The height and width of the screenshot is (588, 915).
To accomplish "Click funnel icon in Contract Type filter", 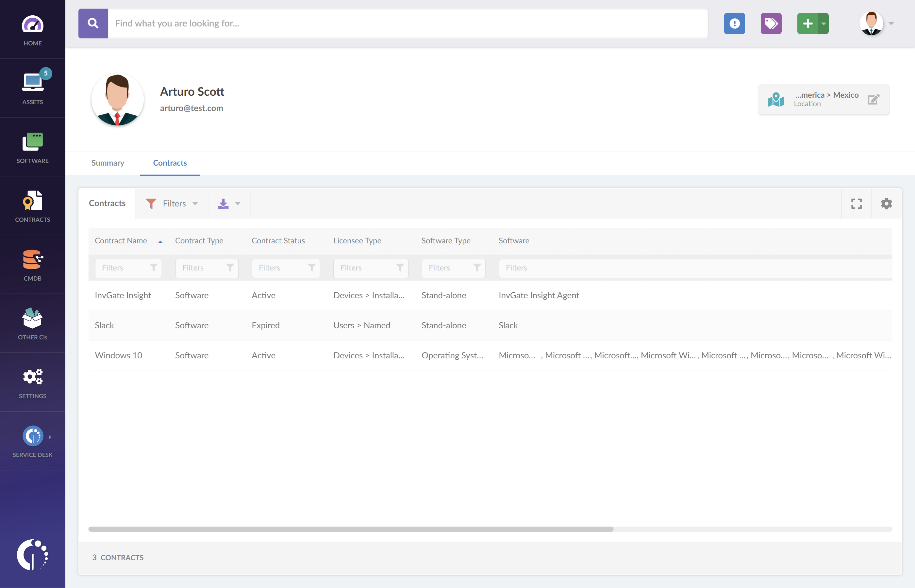I will (x=230, y=268).
